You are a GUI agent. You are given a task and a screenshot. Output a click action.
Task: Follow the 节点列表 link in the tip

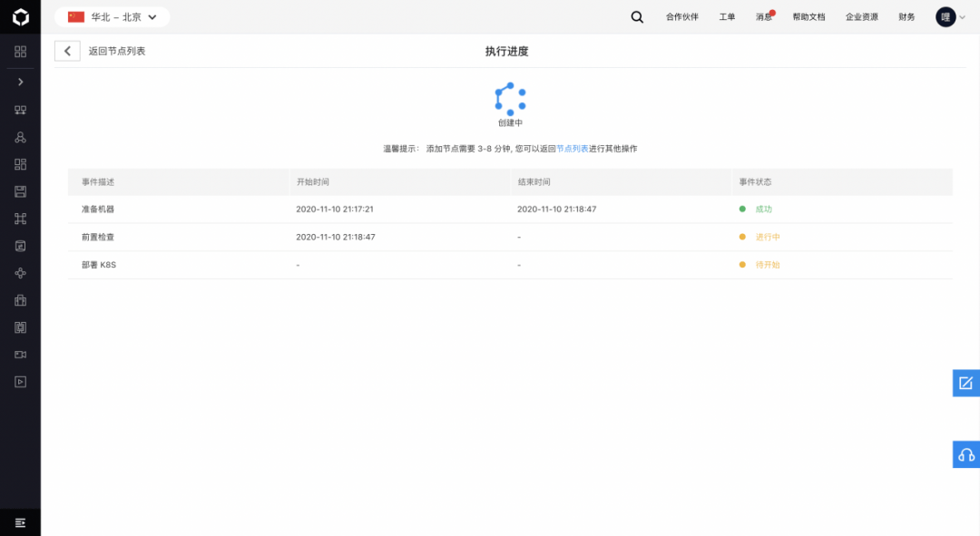click(x=573, y=149)
